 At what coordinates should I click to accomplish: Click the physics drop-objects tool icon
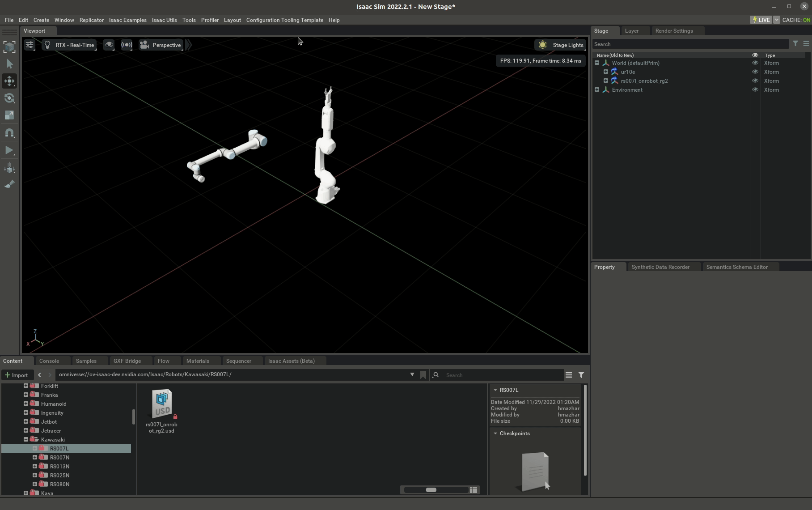[9, 168]
